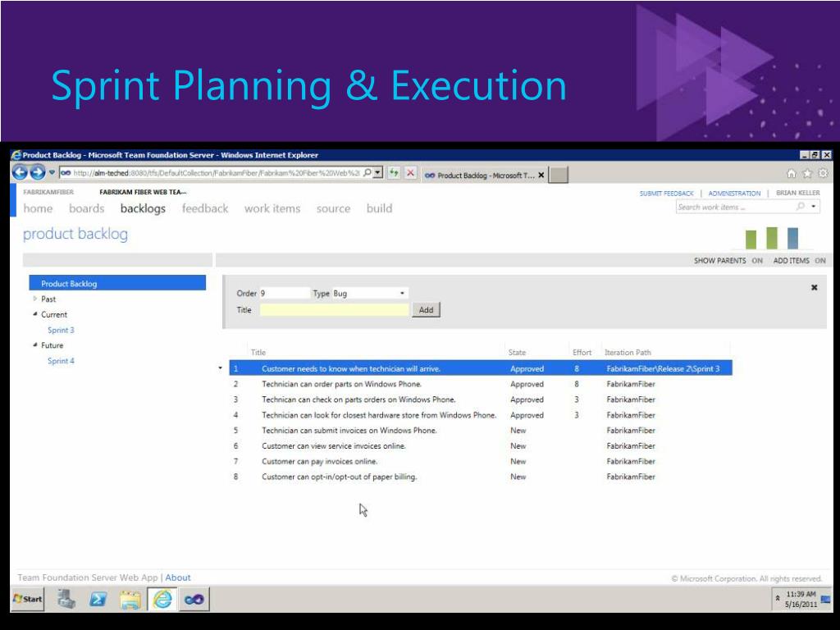This screenshot has width=840, height=630.
Task: Select 'Customer can opt-in/opt-out of paper billing'
Action: coord(481,477)
